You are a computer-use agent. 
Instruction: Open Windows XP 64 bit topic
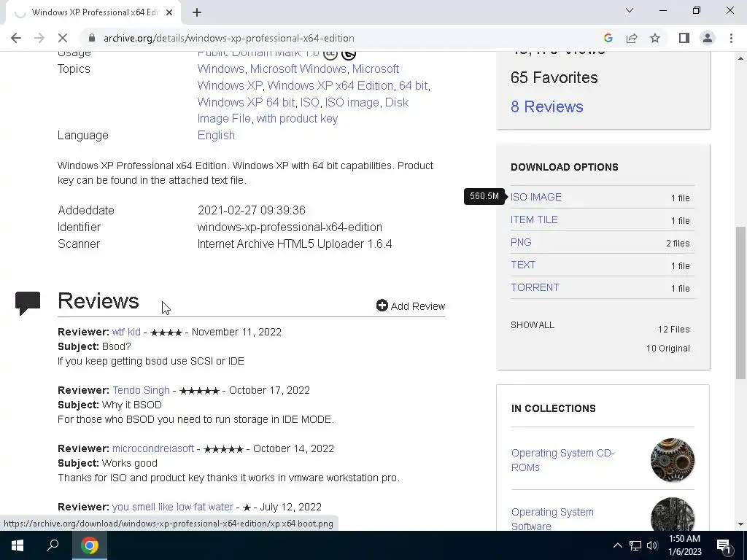(x=246, y=102)
